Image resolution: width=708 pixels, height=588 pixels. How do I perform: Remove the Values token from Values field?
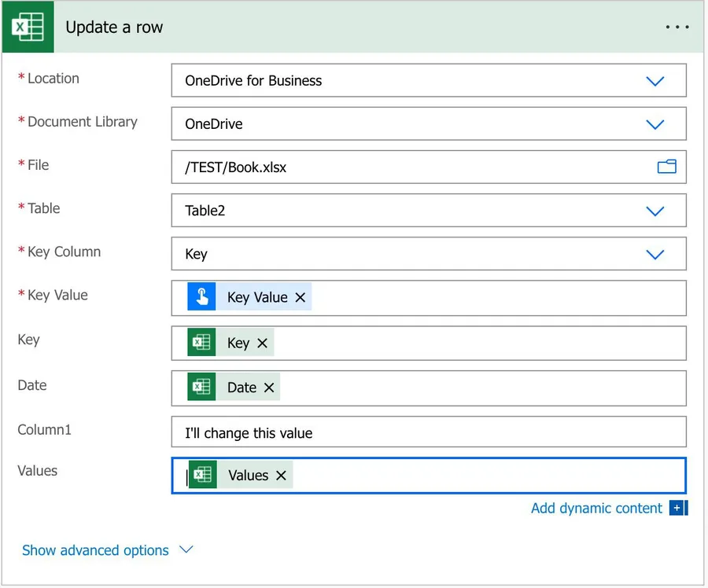point(281,475)
